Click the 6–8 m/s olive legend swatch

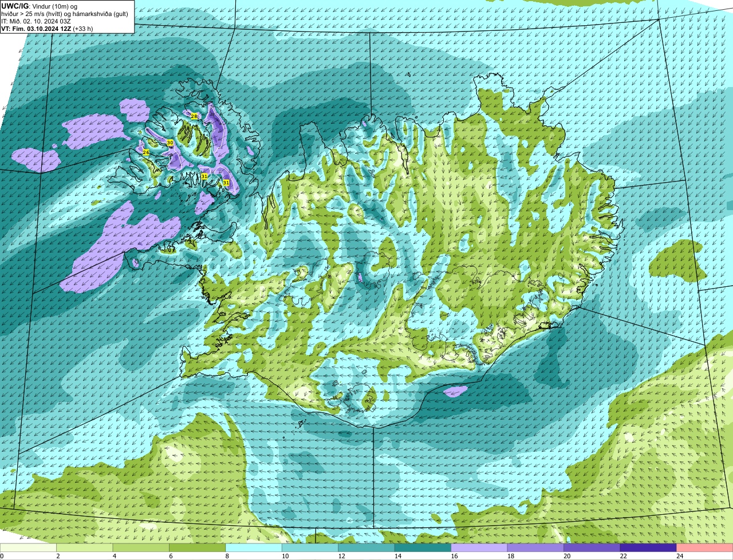(x=199, y=547)
